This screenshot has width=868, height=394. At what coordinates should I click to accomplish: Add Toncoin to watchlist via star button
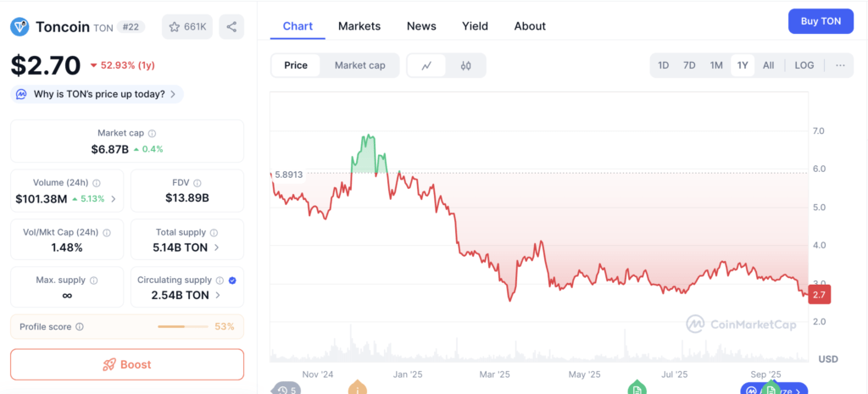pyautogui.click(x=187, y=26)
